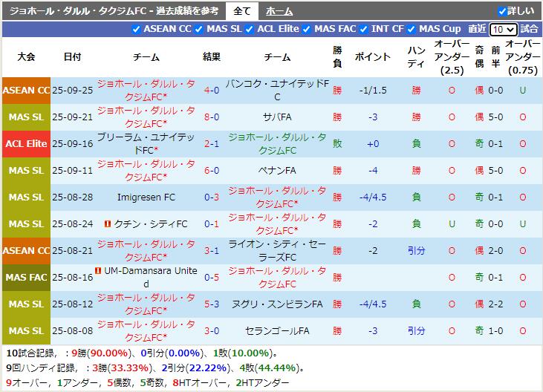Uncheck the ASEAN CC filter
543x392 pixels.
136,30
